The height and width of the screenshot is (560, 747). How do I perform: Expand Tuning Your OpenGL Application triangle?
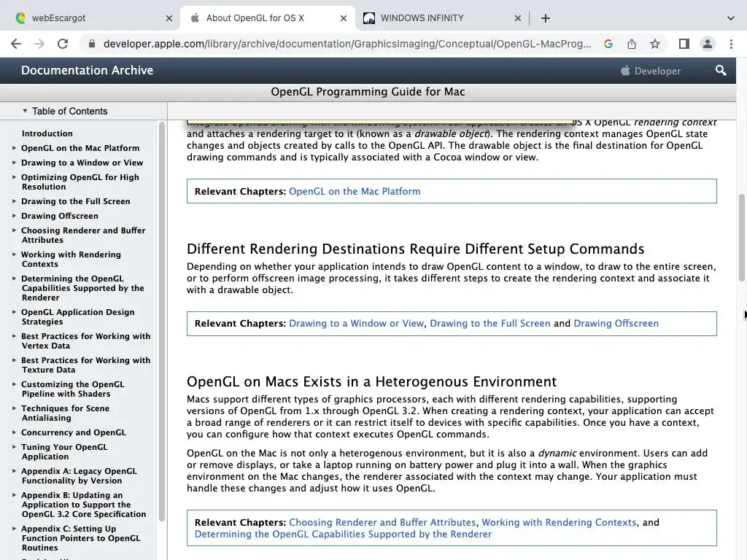pyautogui.click(x=15, y=447)
